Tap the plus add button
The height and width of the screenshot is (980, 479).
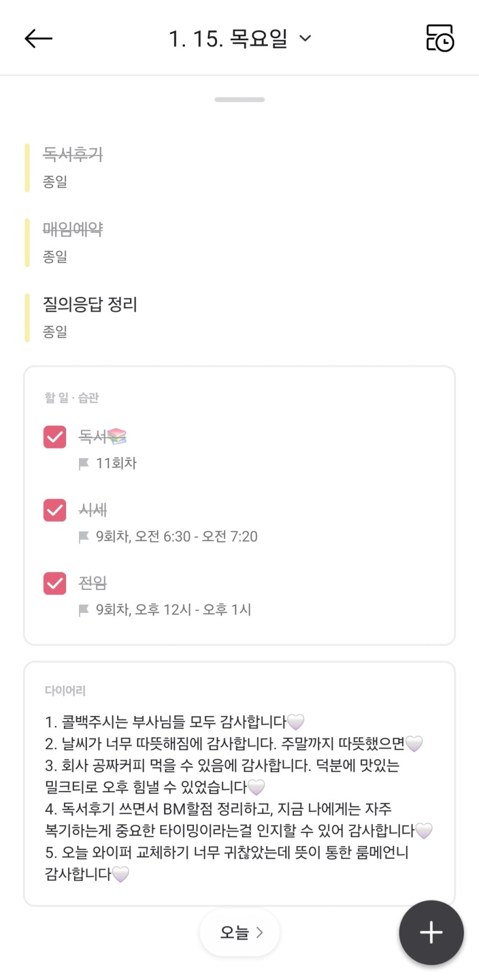tap(431, 932)
